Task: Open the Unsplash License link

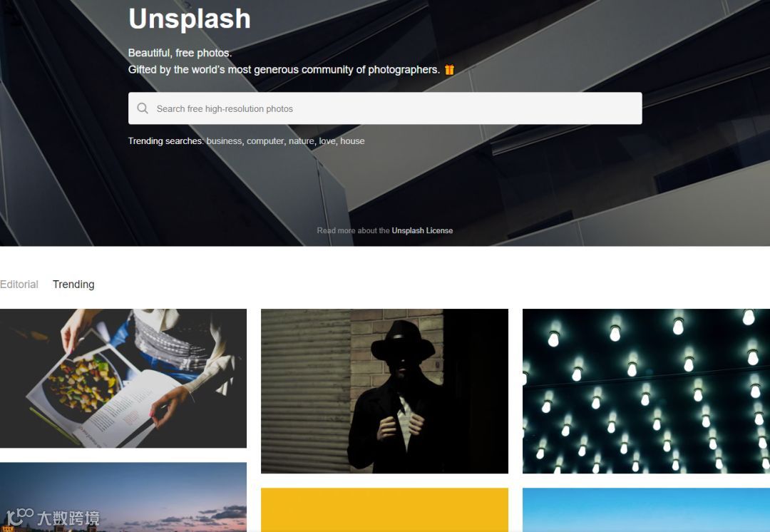Action: pyautogui.click(x=422, y=230)
